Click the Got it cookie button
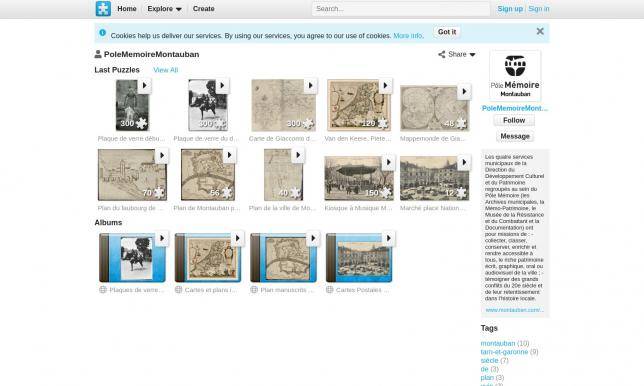Screen dimensions: 644x386 pos(447,32)
